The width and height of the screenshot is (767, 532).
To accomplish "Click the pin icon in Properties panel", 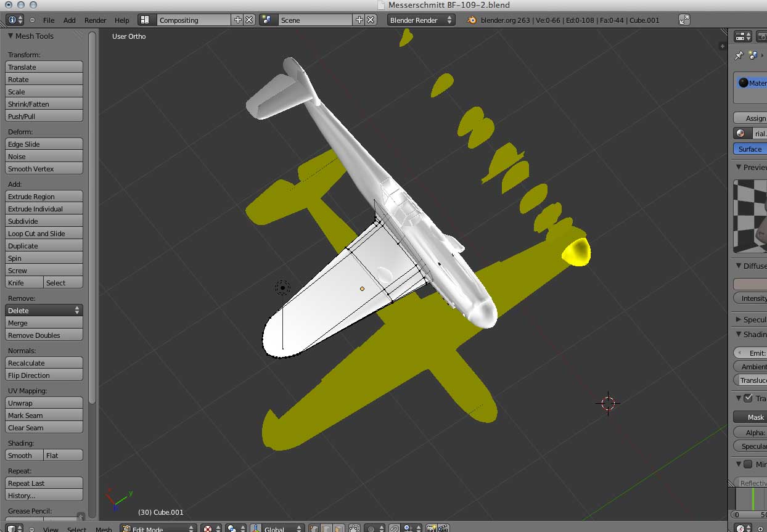I will pos(739,55).
